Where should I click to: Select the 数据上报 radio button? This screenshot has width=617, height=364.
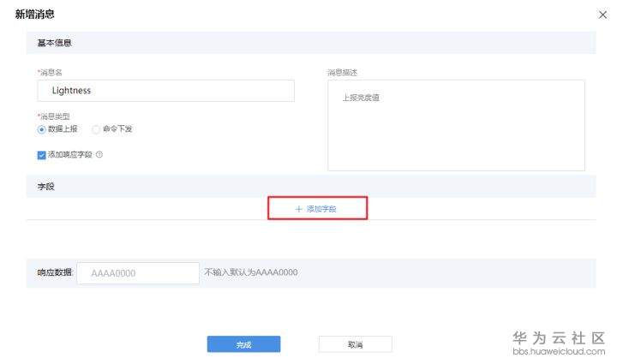pos(42,129)
